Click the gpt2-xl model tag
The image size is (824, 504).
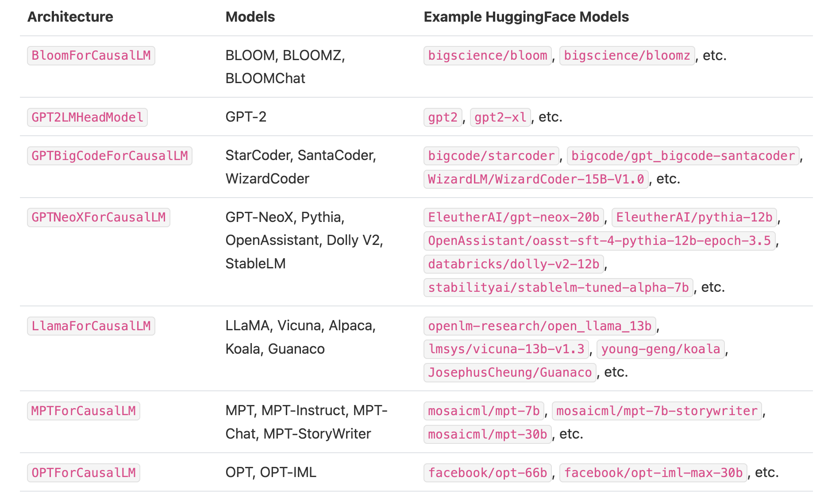pyautogui.click(x=501, y=118)
